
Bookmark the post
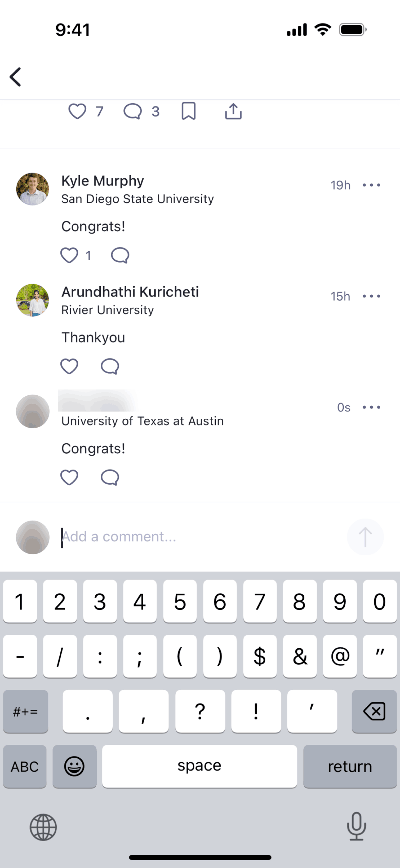tap(189, 111)
